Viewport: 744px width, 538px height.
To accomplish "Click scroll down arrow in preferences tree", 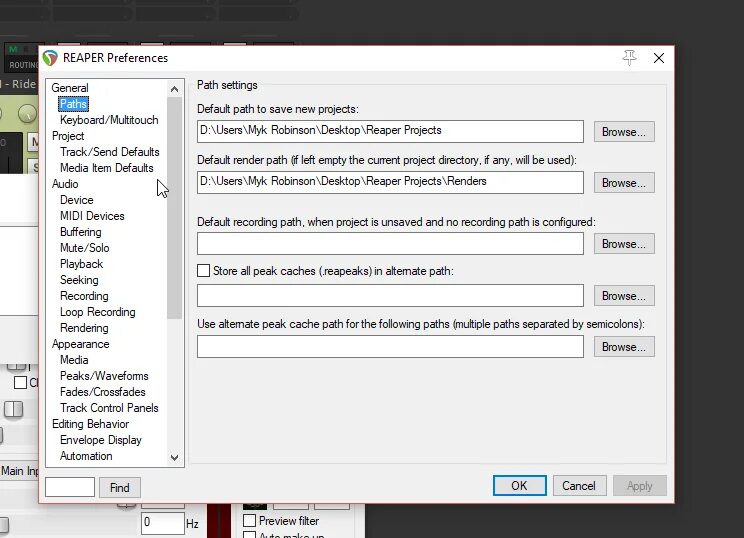I will click(175, 457).
